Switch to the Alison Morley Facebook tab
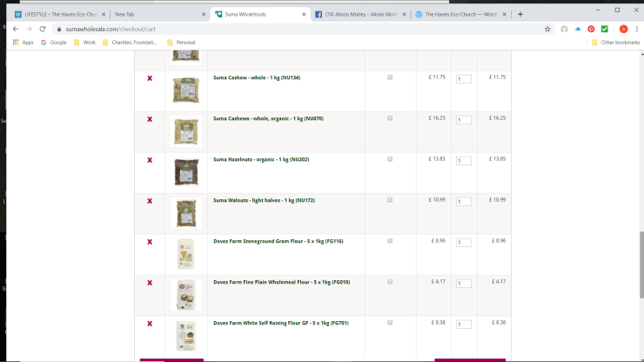This screenshot has width=644, height=362. point(358,14)
